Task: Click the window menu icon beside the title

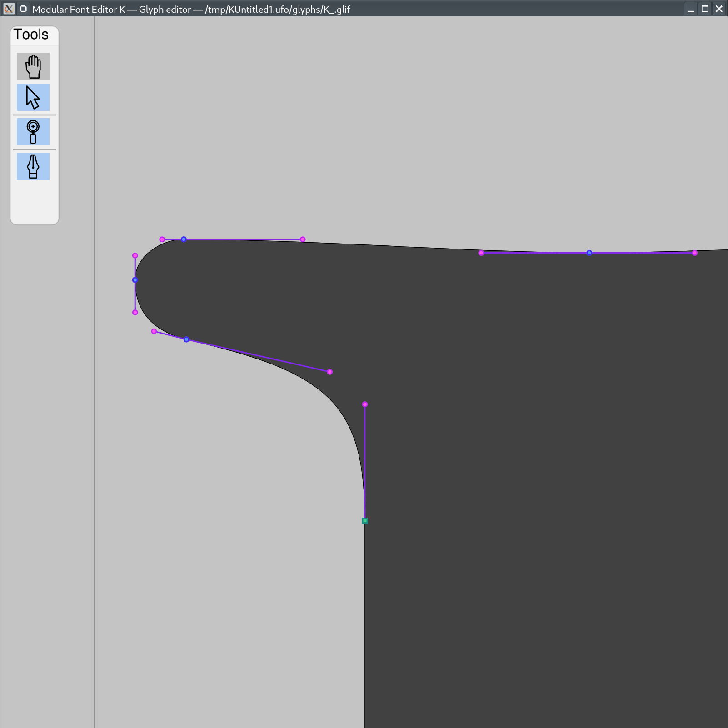Action: tap(23, 9)
